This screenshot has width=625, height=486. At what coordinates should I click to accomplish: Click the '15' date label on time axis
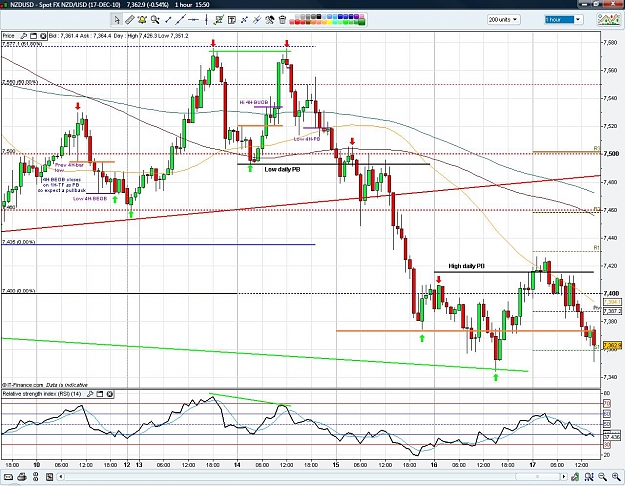[336, 465]
